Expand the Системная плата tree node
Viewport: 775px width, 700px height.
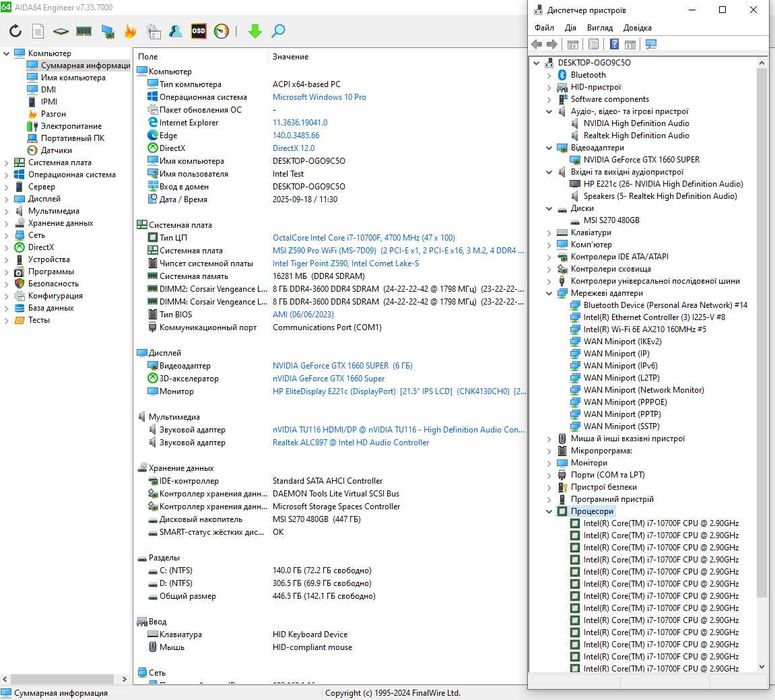[6, 163]
